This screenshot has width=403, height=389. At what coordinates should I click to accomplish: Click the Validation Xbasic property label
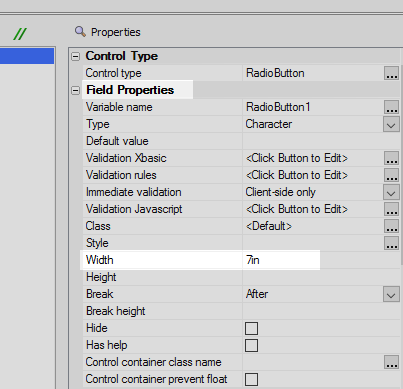(x=126, y=158)
